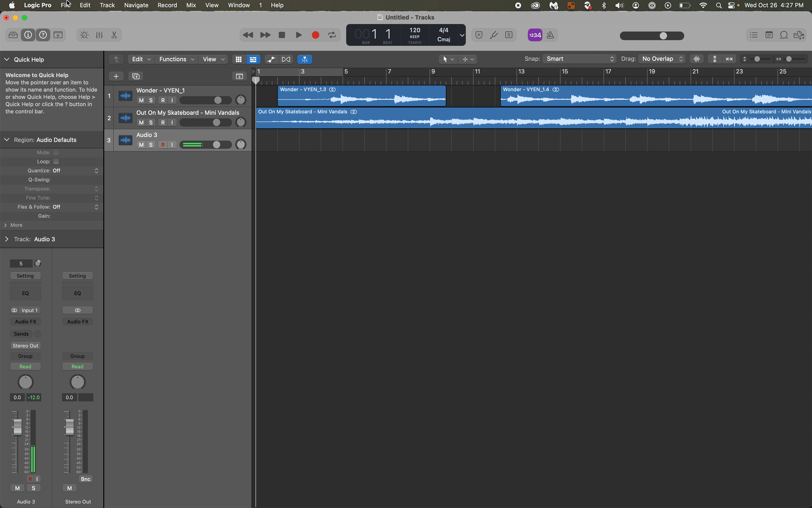Open the Smart Controls button
The height and width of the screenshot is (508, 812).
(x=84, y=35)
